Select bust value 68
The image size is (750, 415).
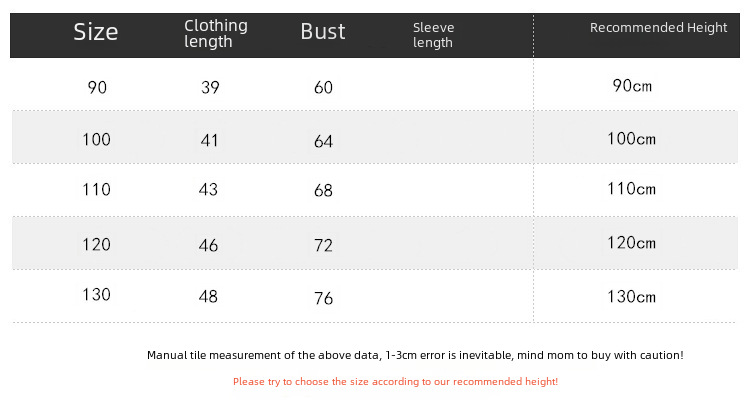(323, 190)
